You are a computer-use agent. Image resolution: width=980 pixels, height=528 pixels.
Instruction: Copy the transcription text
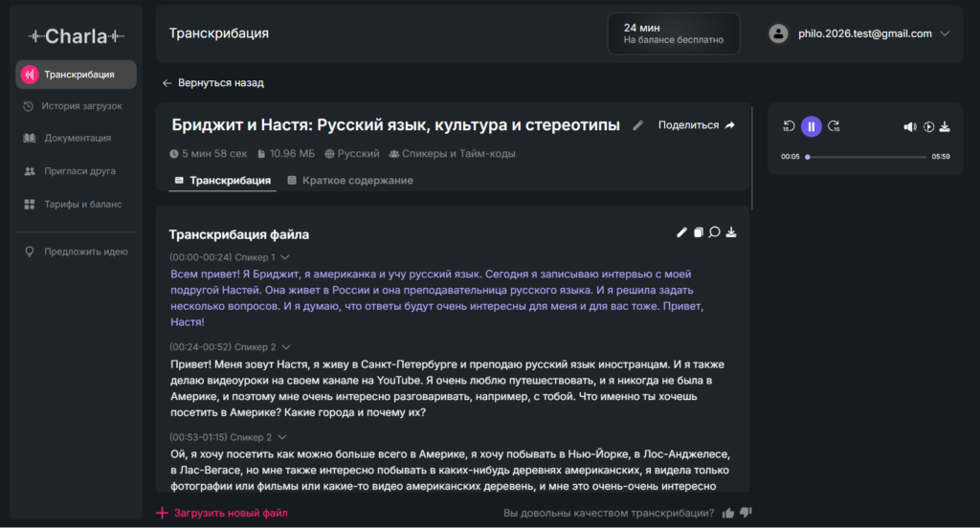click(x=698, y=232)
